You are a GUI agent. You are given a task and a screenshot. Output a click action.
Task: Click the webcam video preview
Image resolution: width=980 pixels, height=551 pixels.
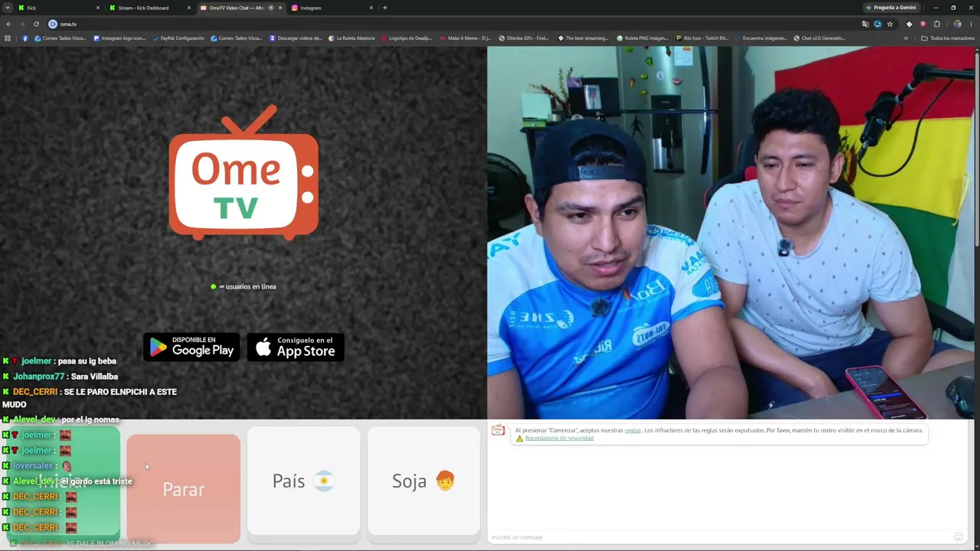(730, 233)
